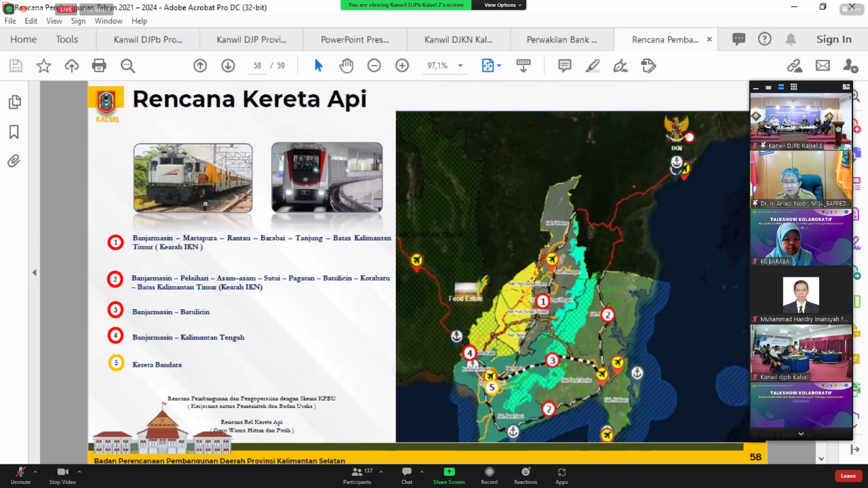
Task: Switch to PowerPoint Pres... tab
Action: click(x=355, y=39)
